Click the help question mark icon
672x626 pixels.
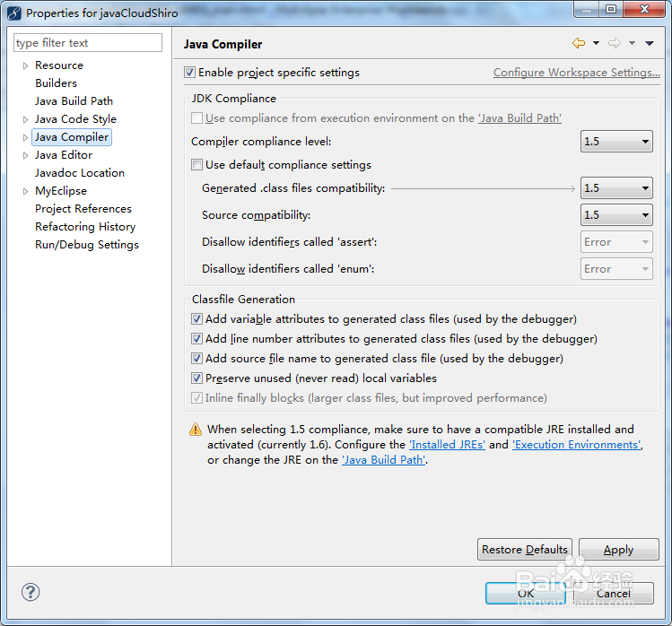pyautogui.click(x=31, y=592)
